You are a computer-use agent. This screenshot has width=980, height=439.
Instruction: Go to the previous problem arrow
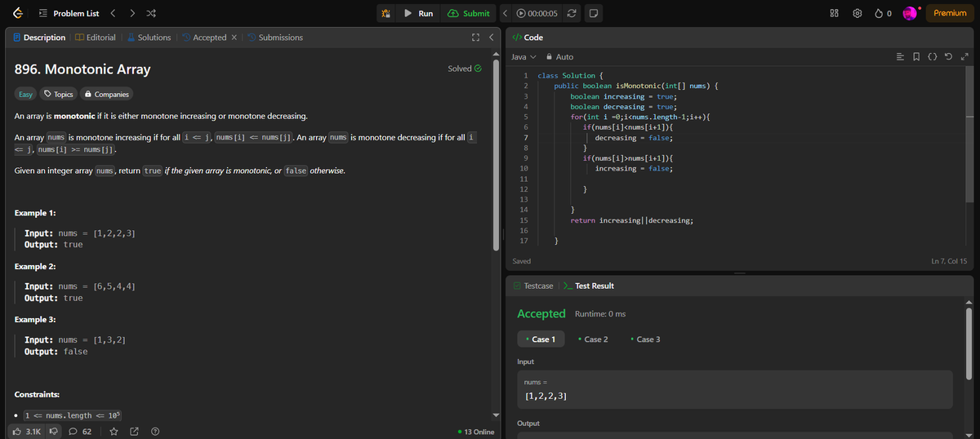pyautogui.click(x=113, y=13)
